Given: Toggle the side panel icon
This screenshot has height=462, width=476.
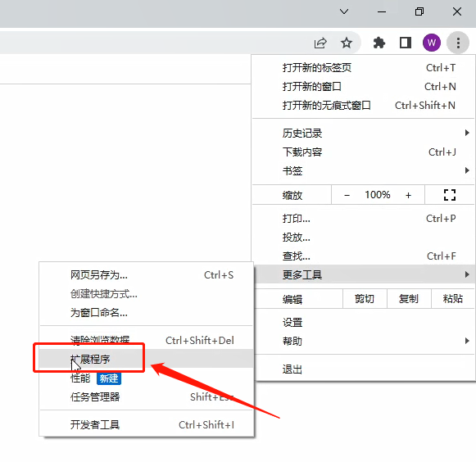Looking at the screenshot, I should 406,43.
